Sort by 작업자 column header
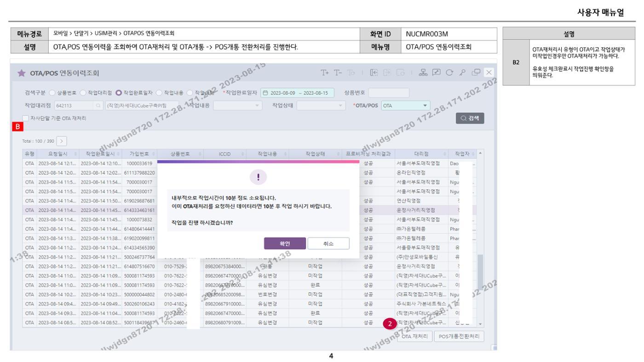644x362 pixels. pyautogui.click(x=462, y=154)
